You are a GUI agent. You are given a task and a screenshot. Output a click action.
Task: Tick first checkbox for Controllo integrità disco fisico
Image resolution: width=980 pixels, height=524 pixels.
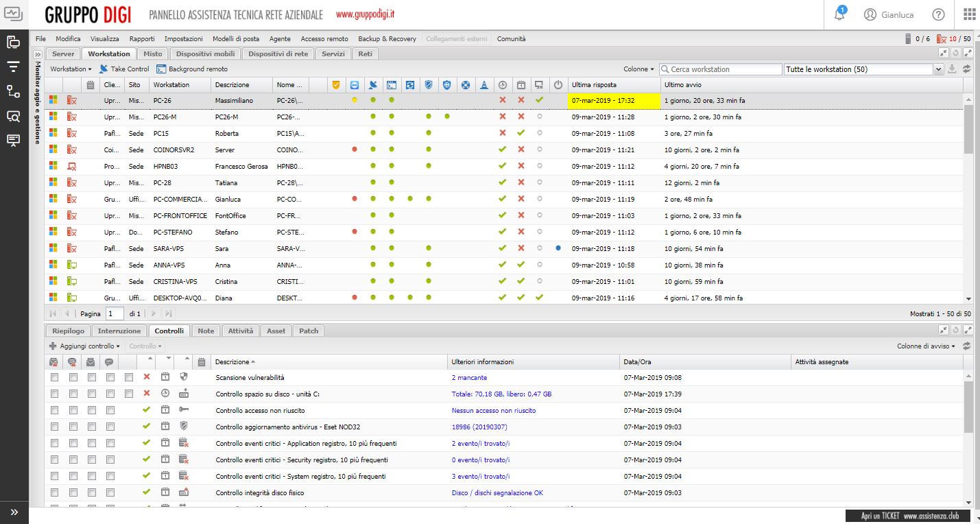[55, 492]
